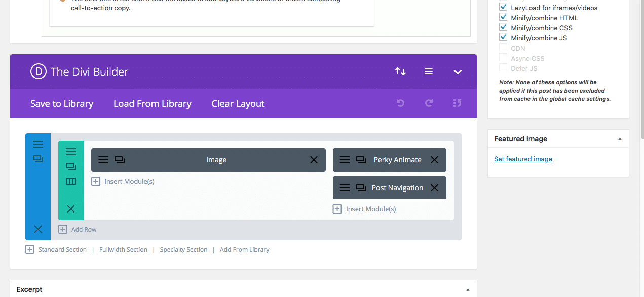644x297 pixels.
Task: Delete the blue section with its X
Action: 38,229
